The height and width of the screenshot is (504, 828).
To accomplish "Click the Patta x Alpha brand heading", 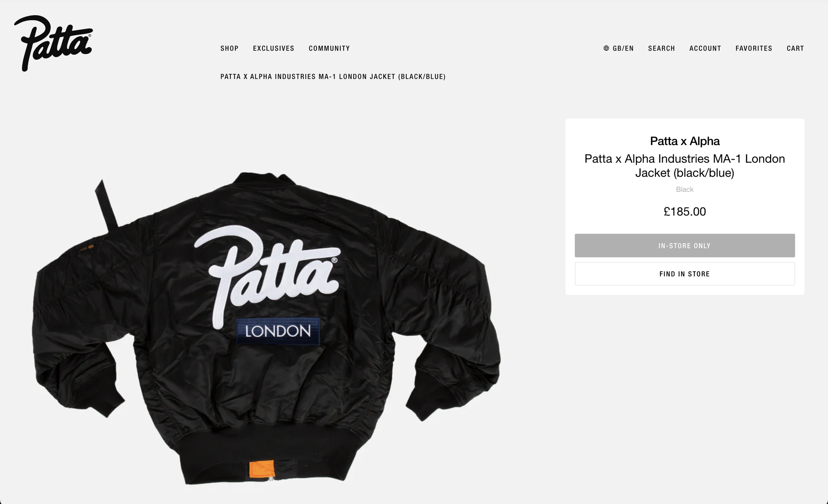I will 685,141.
